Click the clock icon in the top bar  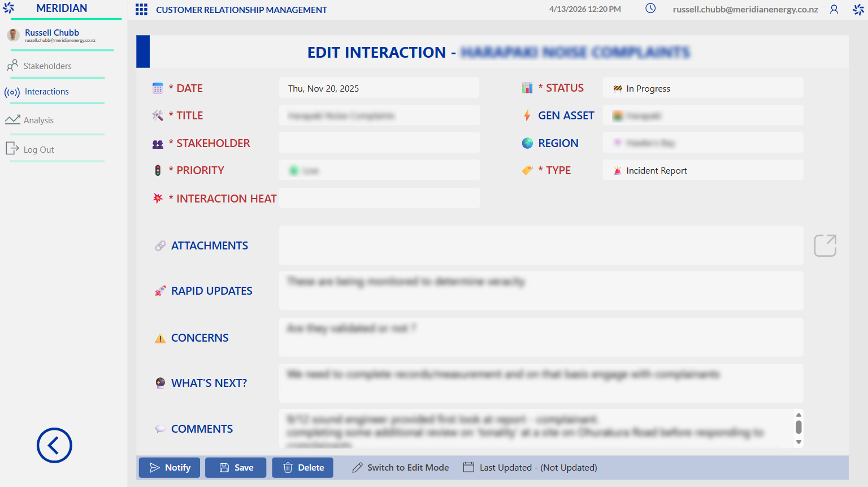650,8
